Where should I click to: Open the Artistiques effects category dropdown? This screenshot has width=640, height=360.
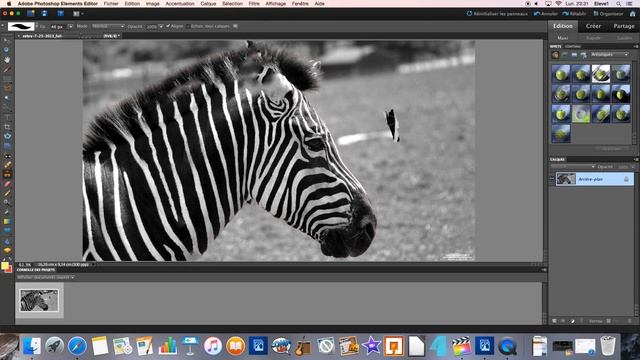click(610, 54)
